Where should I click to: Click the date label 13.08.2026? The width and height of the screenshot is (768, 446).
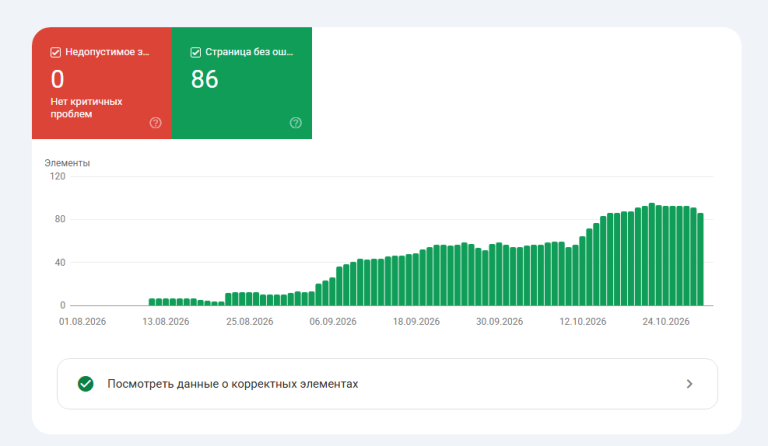[x=166, y=322]
